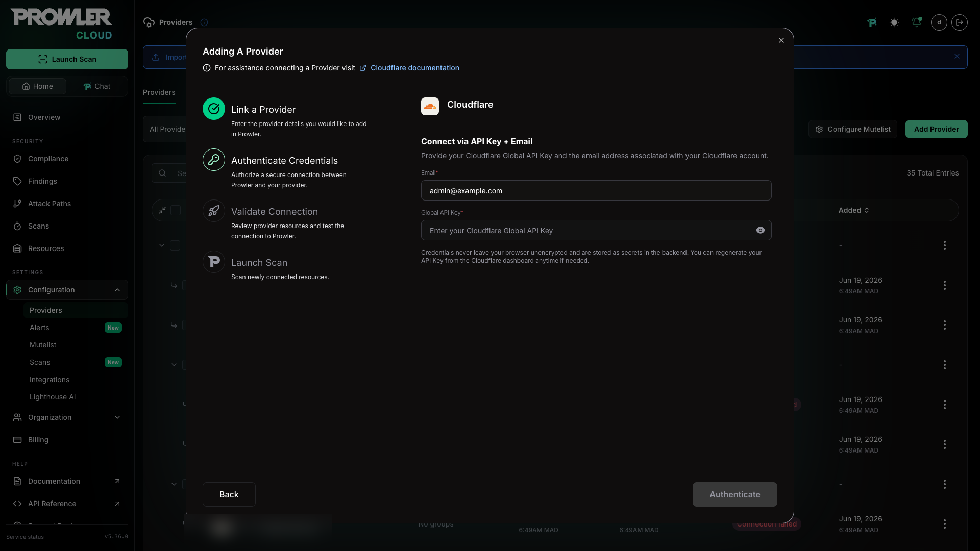The image size is (980, 551).
Task: Open Billing card icon
Action: (17, 440)
